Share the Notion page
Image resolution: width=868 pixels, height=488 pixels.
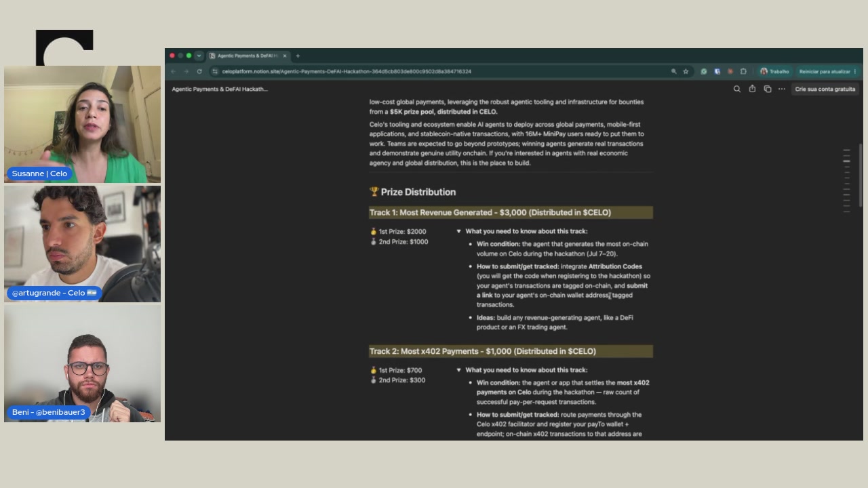point(752,89)
